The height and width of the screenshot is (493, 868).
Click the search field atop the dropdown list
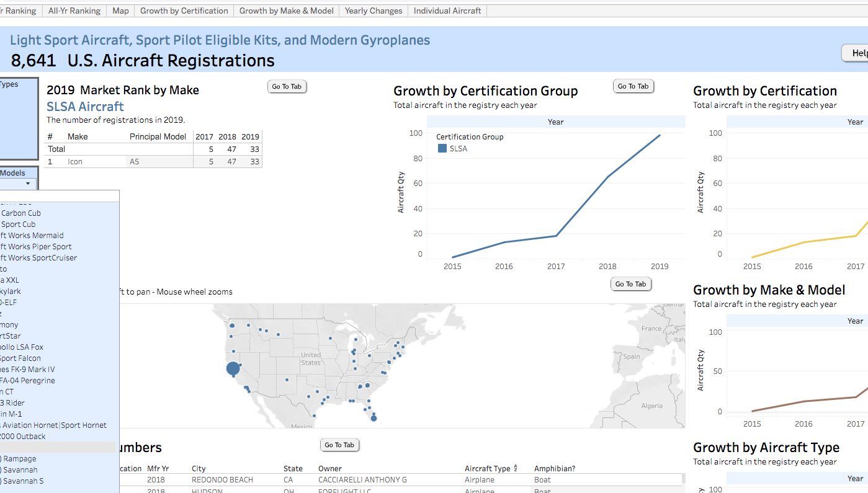59,196
